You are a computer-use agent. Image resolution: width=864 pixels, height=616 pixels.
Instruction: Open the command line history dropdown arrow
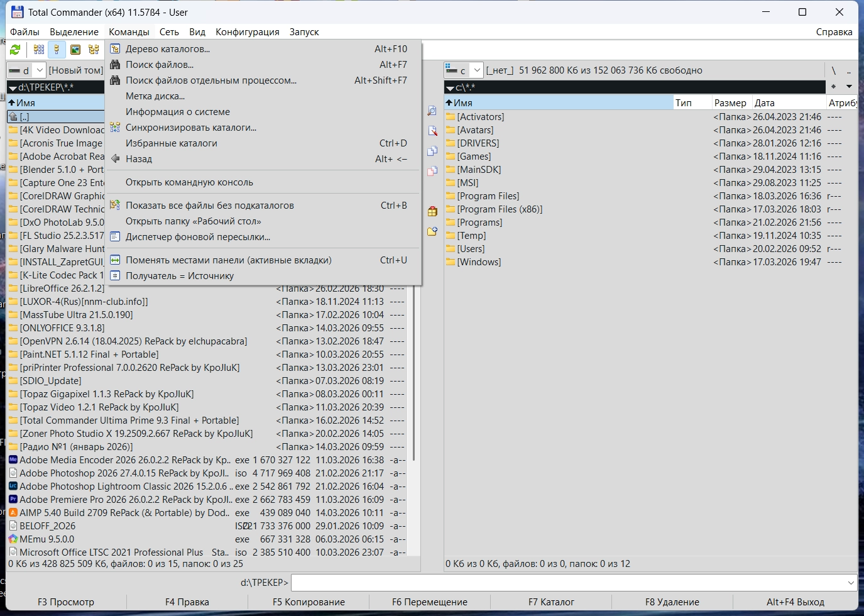[851, 583]
